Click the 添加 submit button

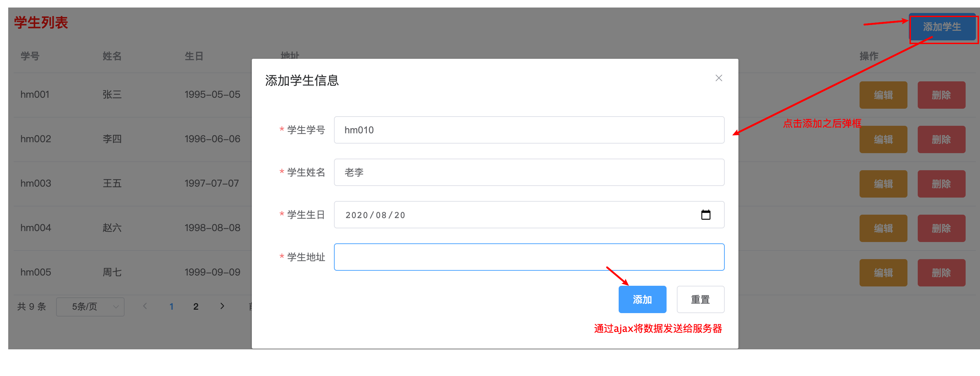[642, 299]
